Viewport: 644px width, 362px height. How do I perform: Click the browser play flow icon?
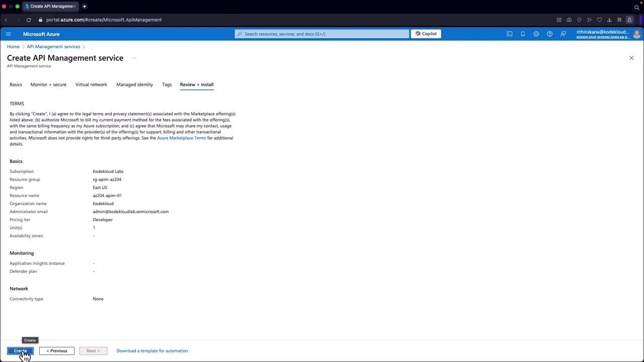coord(589,20)
